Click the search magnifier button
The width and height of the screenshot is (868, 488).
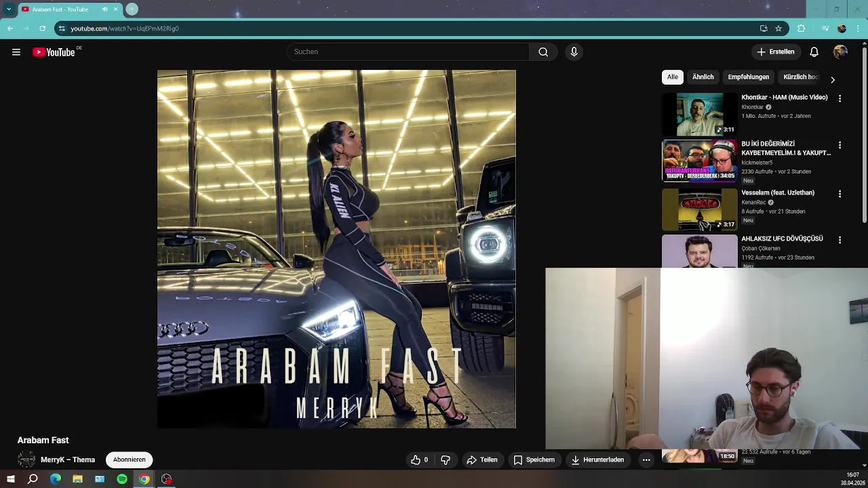543,52
